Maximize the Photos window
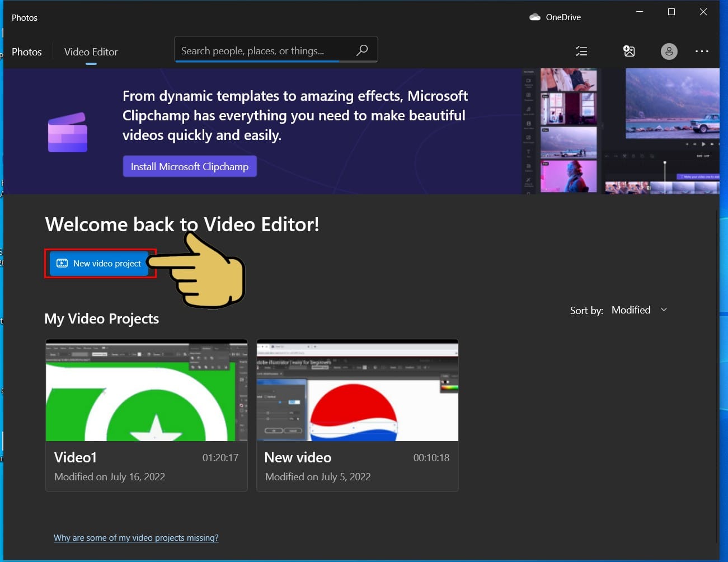 [x=671, y=12]
